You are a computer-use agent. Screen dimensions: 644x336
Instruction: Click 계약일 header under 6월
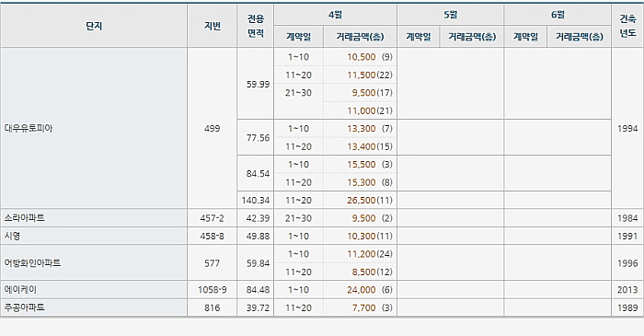[525, 37]
